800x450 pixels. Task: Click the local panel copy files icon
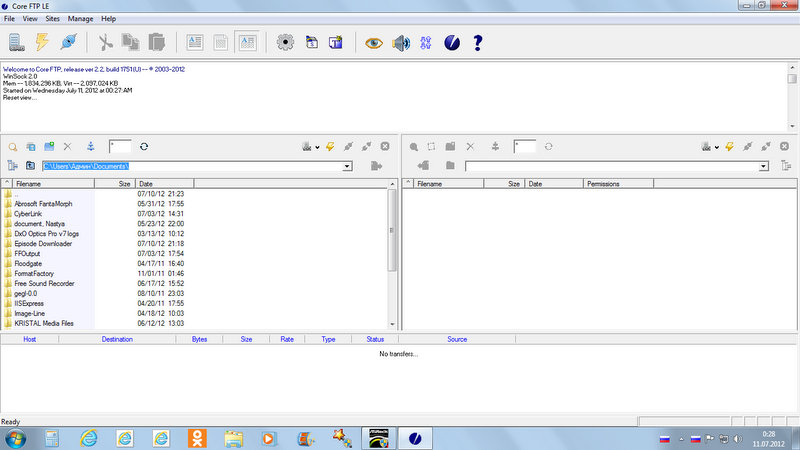coord(31,147)
